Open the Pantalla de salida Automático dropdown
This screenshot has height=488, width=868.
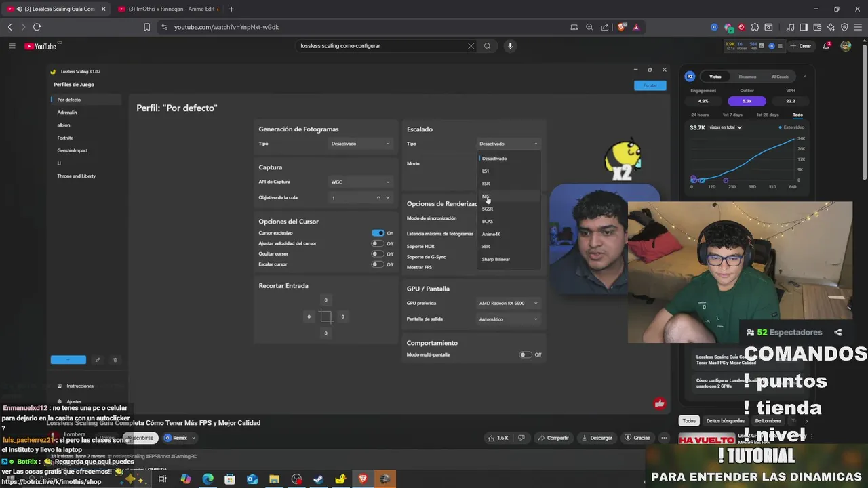pyautogui.click(x=509, y=319)
